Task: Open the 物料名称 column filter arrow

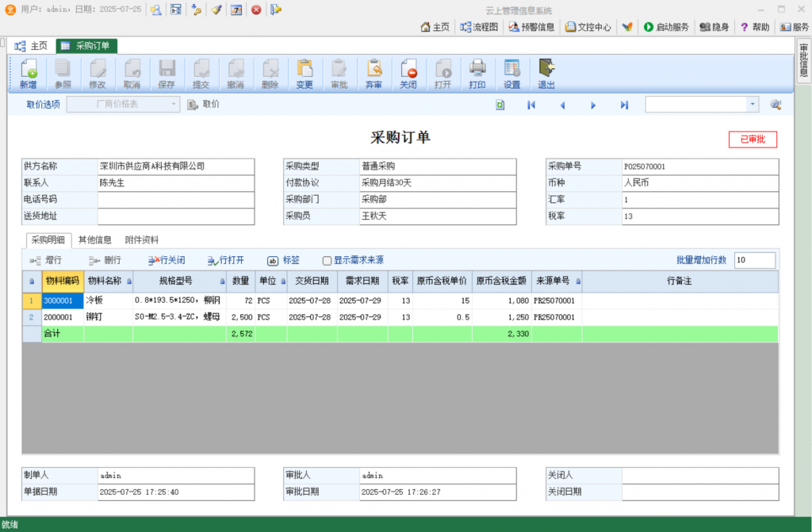Action: point(129,281)
